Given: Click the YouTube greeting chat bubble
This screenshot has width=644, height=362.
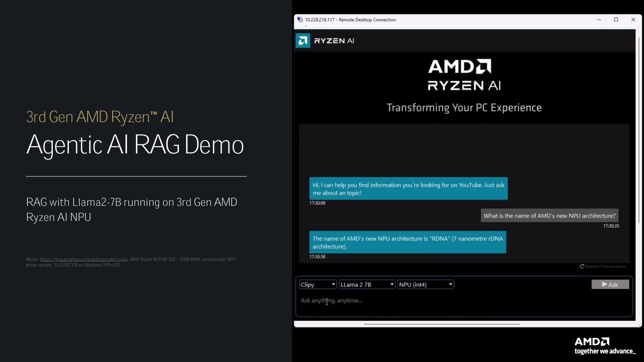Looking at the screenshot, I should [x=408, y=189].
